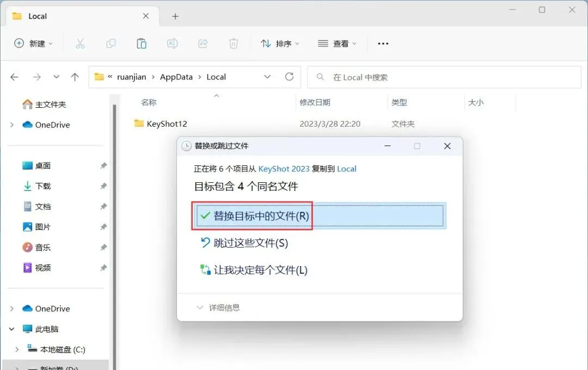Maximize the Explorer window
Image resolution: width=588 pixels, height=370 pixels.
pos(542,10)
